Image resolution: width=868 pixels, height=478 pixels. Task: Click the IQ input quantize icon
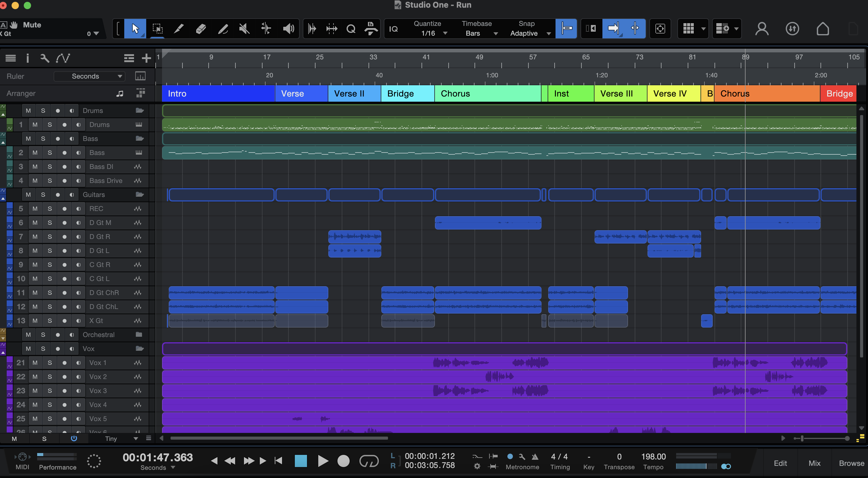pyautogui.click(x=393, y=29)
